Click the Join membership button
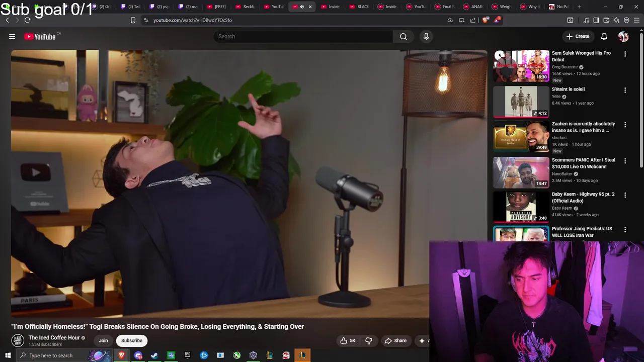The width and height of the screenshot is (644, 362). tap(103, 340)
